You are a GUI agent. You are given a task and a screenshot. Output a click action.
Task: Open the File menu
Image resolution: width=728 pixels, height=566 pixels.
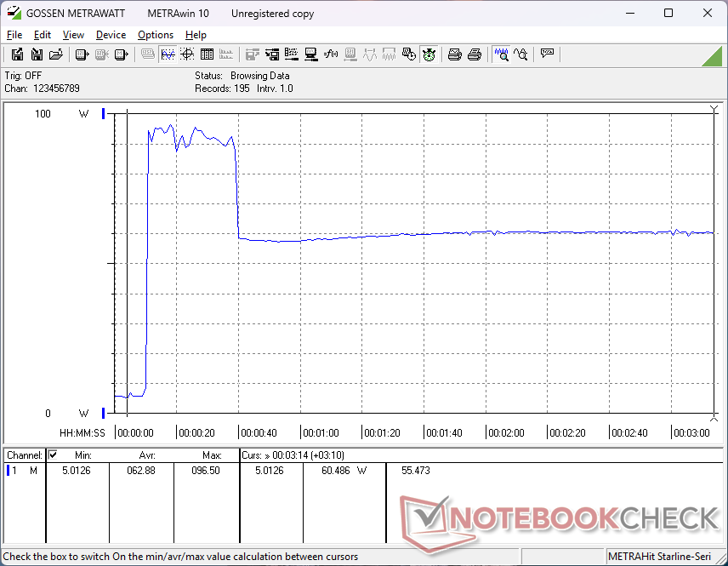pyautogui.click(x=14, y=35)
